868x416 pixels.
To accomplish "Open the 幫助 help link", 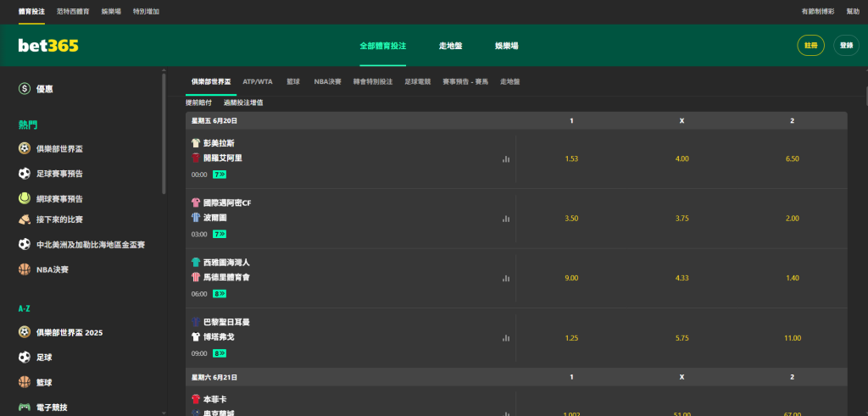I will pyautogui.click(x=853, y=11).
